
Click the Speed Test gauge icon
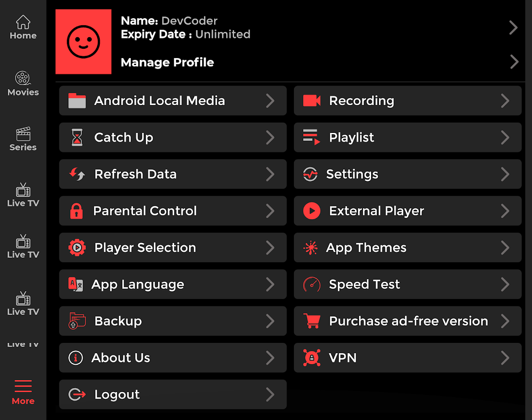click(312, 284)
